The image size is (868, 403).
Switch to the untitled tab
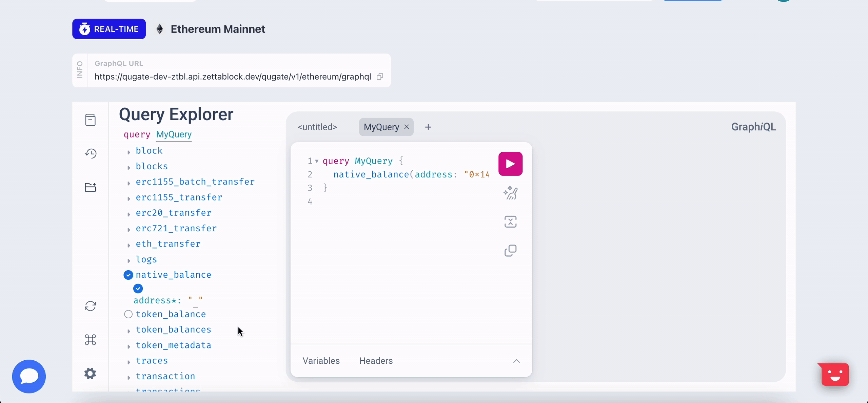317,127
